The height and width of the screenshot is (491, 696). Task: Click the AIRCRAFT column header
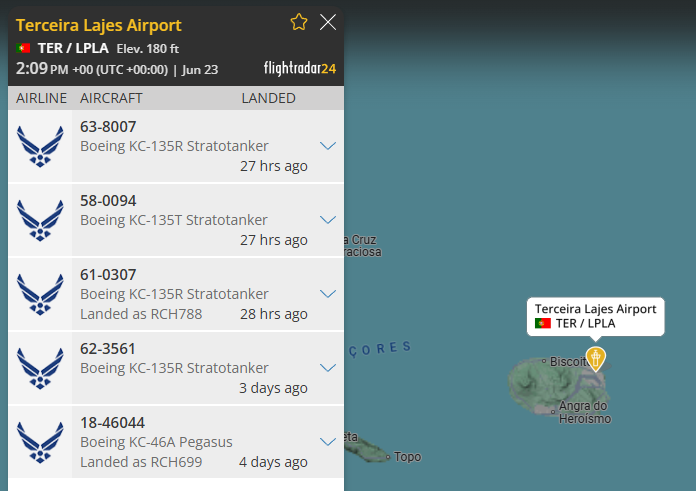click(111, 98)
